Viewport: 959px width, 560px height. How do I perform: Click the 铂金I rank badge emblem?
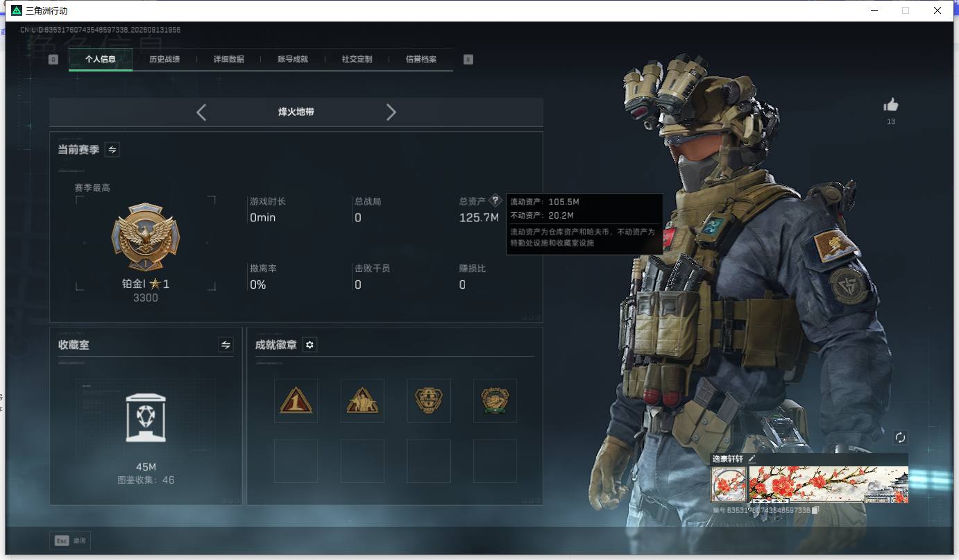pos(146,237)
